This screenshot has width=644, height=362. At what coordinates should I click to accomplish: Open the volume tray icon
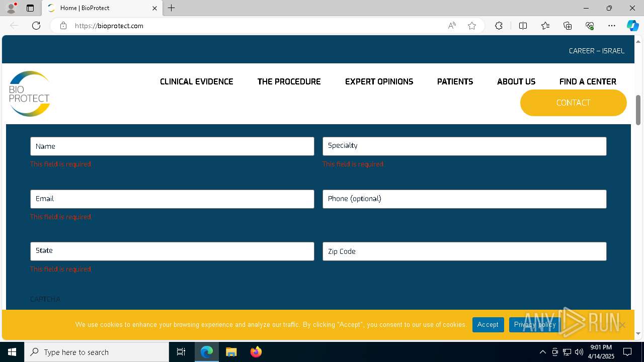(x=579, y=352)
